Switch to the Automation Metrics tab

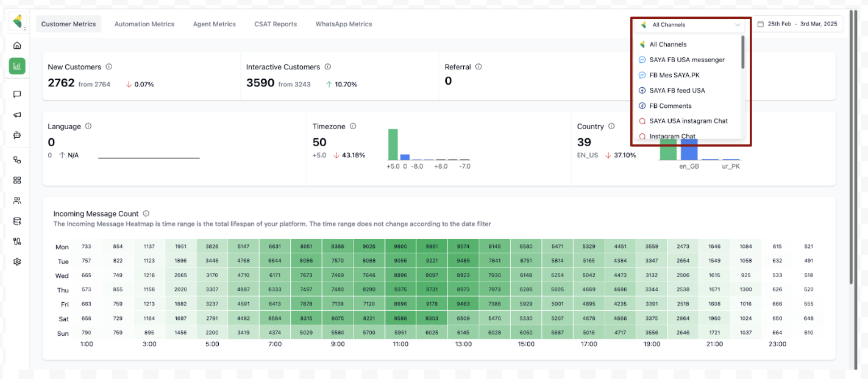pos(144,24)
